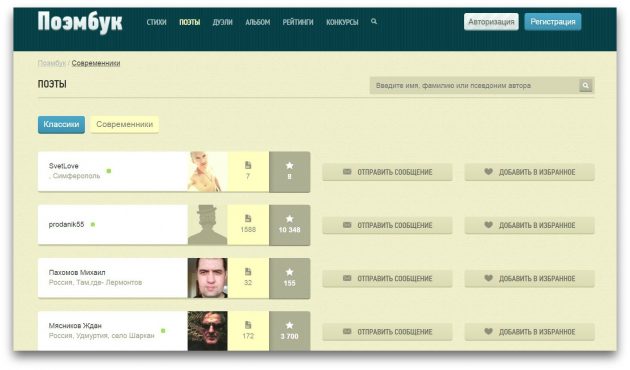The image size is (630, 370).
Task: Click heart icon in Мясников Ждан favorites button
Action: pos(488,332)
